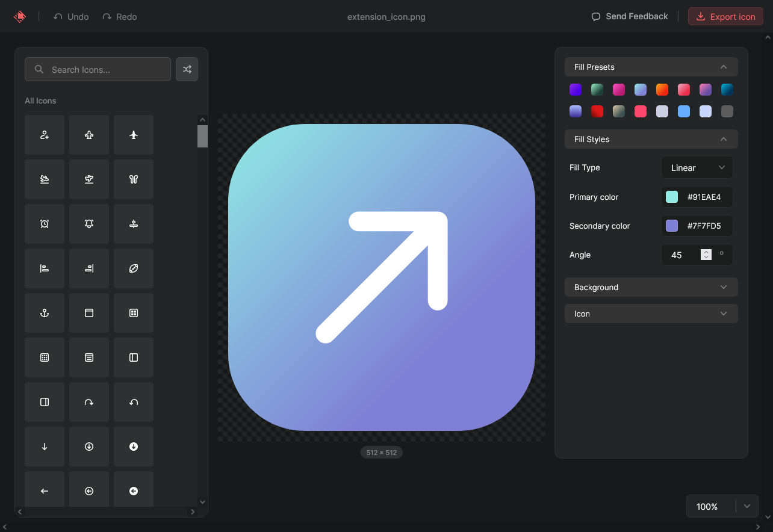Choose the filled circle left arrow icon
This screenshot has height=532, width=773.
[x=134, y=489]
